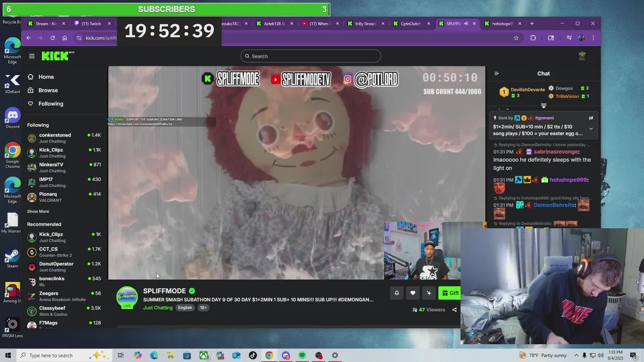Expand Following list with Show More
The width and height of the screenshot is (644, 362).
[38, 212]
